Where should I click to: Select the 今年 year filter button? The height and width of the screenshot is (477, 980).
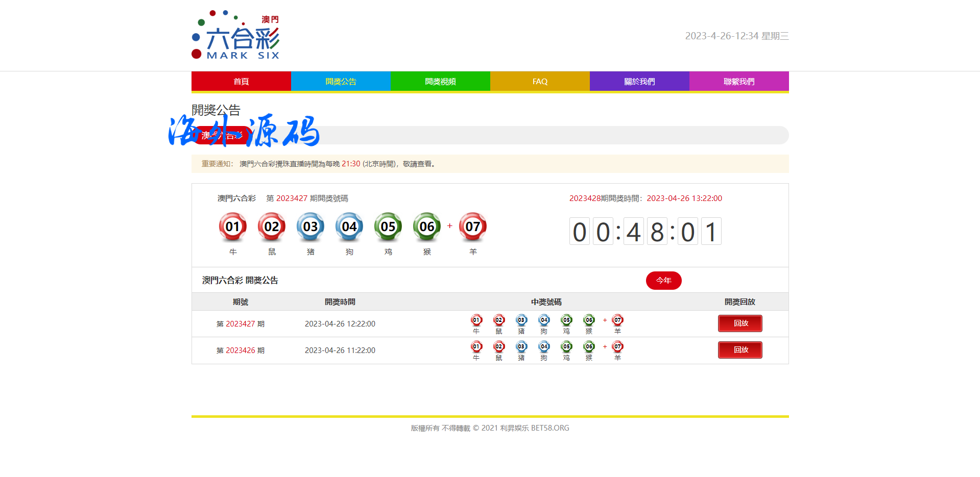pos(663,281)
